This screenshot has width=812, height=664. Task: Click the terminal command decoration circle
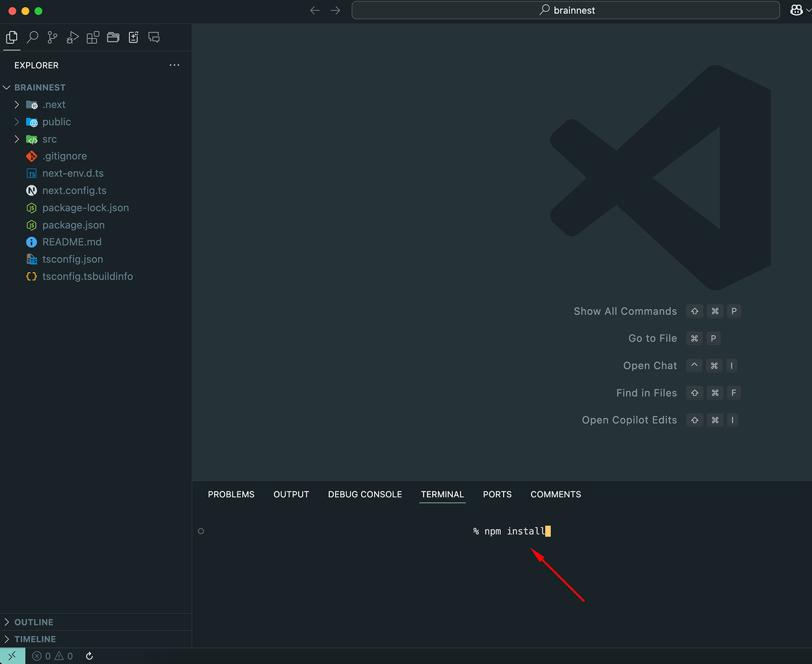pos(201,531)
